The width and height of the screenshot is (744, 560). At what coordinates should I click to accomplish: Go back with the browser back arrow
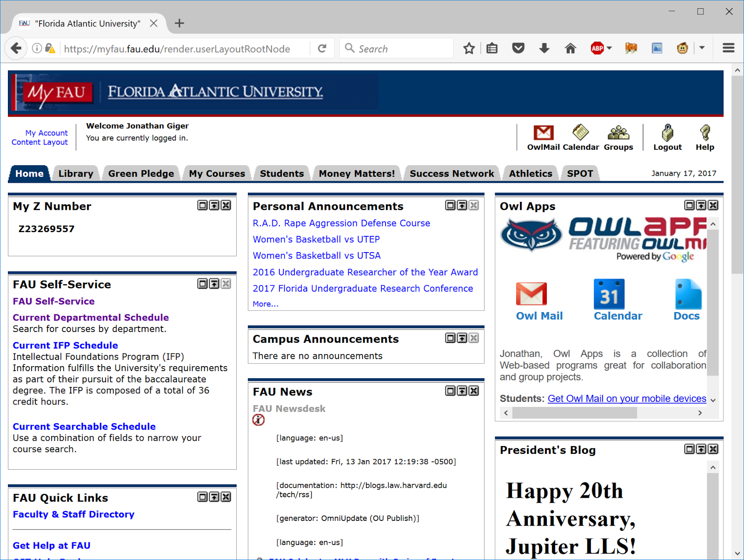point(16,48)
